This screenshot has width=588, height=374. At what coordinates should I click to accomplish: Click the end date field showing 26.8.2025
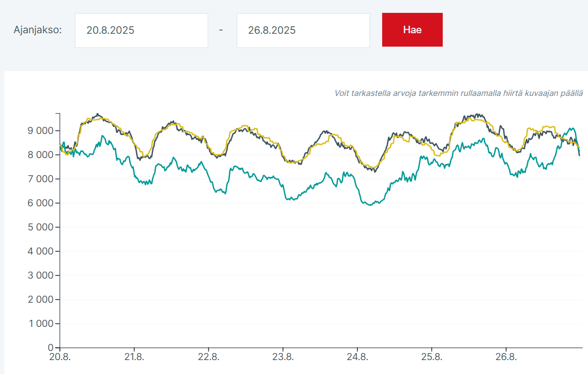(303, 31)
